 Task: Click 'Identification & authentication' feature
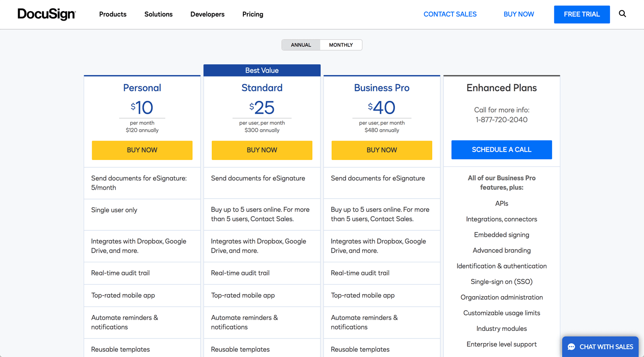[x=501, y=266]
